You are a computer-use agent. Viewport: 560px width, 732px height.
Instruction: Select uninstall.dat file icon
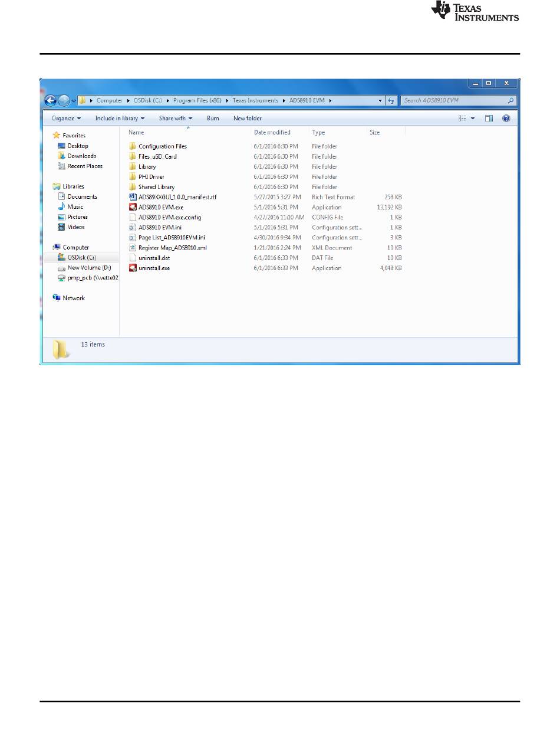(133, 258)
